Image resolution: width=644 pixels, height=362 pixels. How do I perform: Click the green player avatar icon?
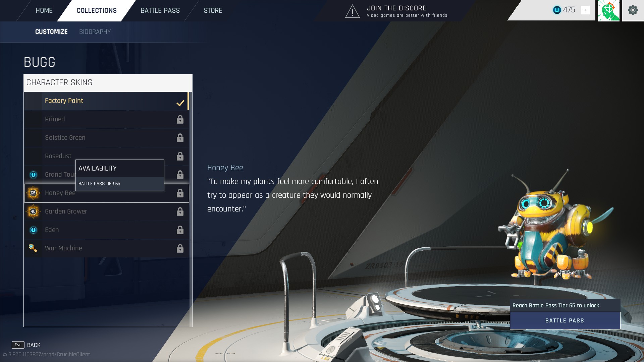[x=608, y=10]
